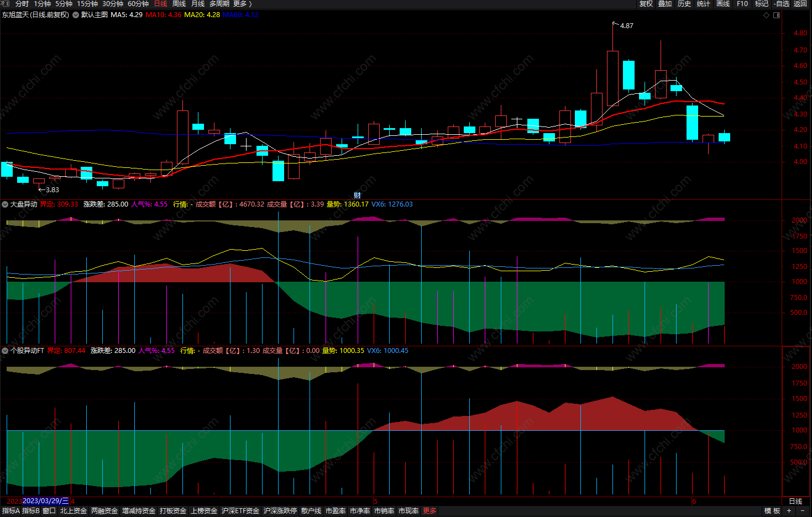Select the 日线 daily period
Viewport: 812px width, 517px height.
point(160,4)
